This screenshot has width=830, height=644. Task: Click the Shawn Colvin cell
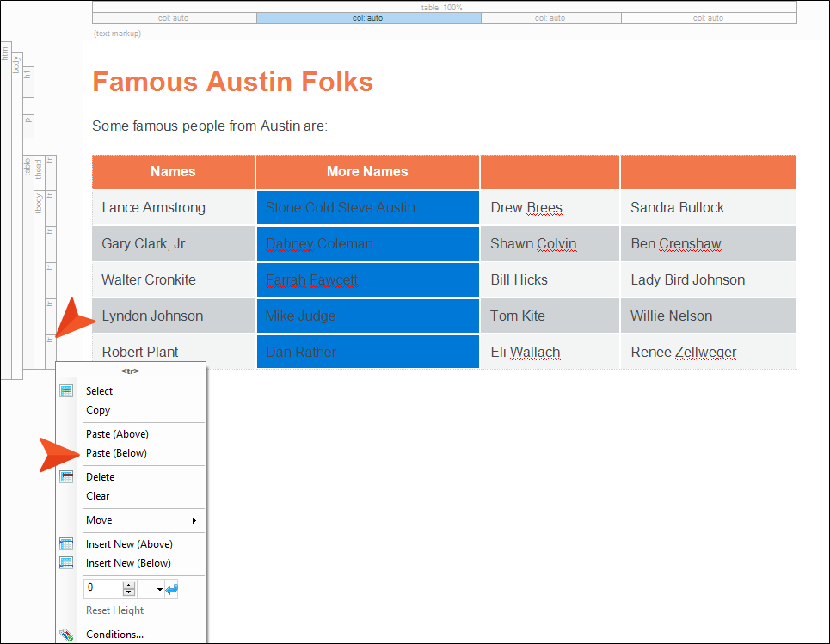click(550, 244)
